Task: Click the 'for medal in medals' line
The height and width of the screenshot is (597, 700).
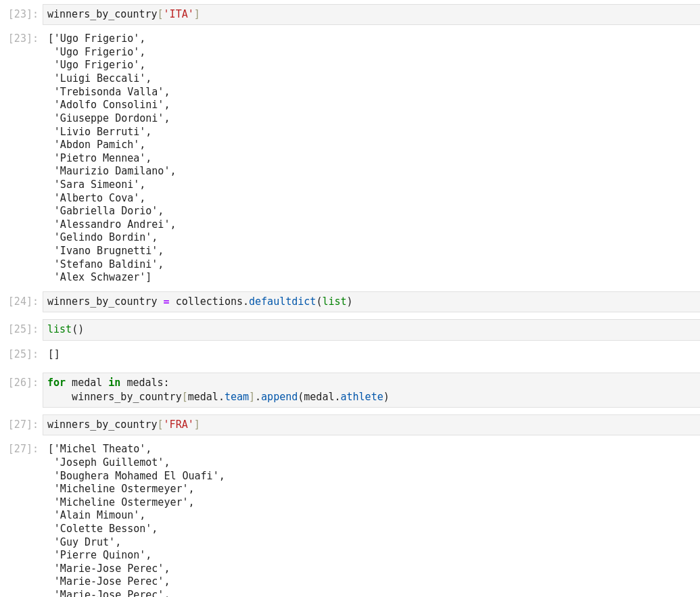Action: tap(108, 383)
